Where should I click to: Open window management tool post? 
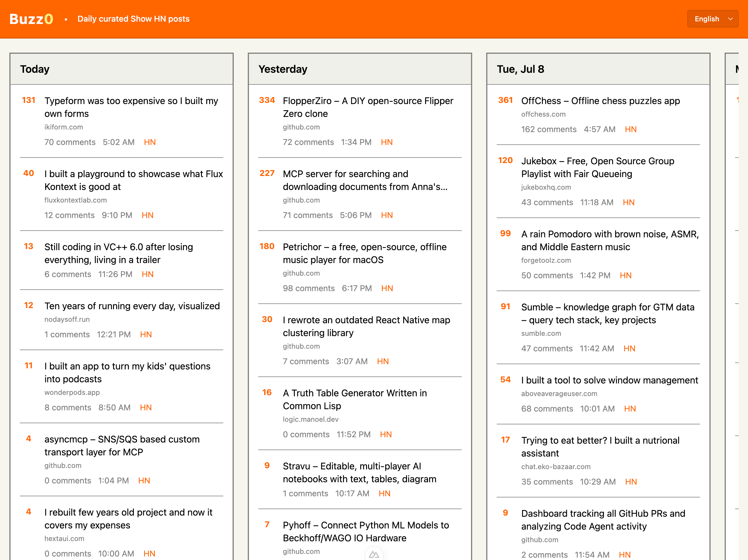609,380
